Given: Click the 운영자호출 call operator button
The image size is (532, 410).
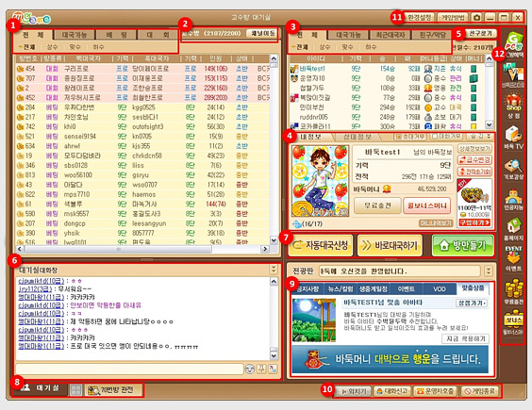Looking at the screenshot, I should coord(435,391).
